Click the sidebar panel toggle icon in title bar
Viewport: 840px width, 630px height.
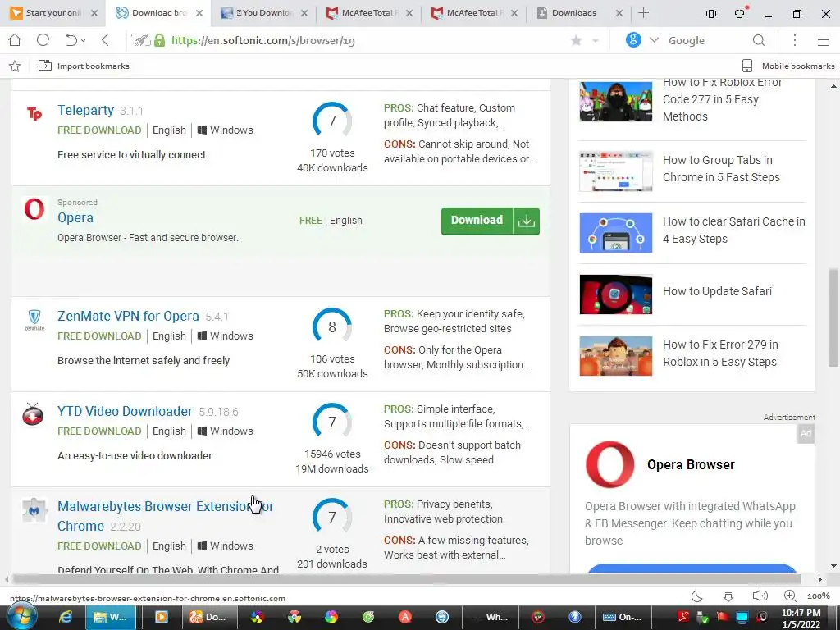pyautogui.click(x=711, y=14)
